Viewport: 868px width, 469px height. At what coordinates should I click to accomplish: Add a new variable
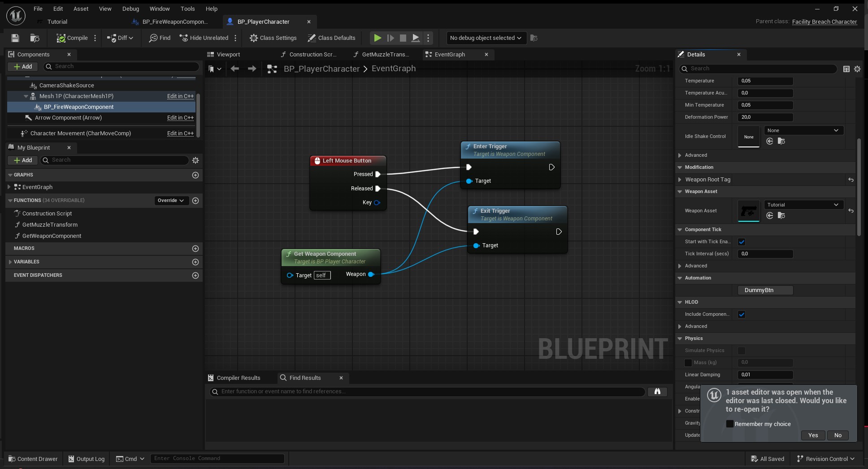click(195, 262)
